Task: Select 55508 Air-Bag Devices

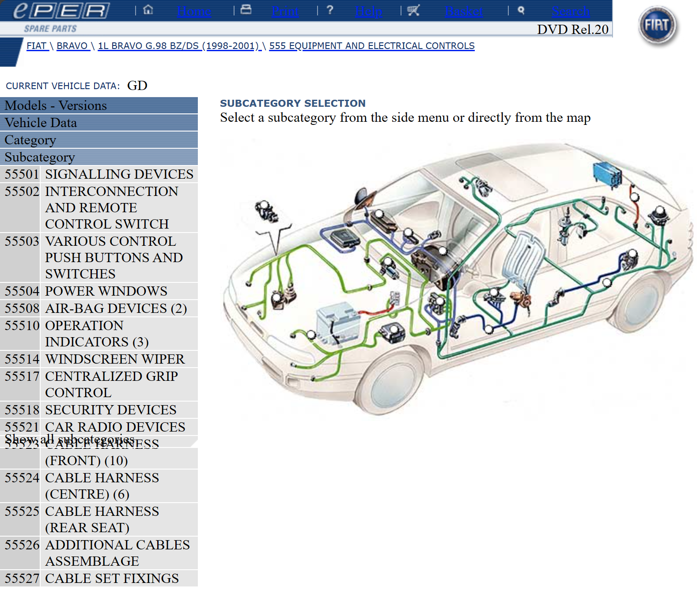Action: [x=99, y=308]
